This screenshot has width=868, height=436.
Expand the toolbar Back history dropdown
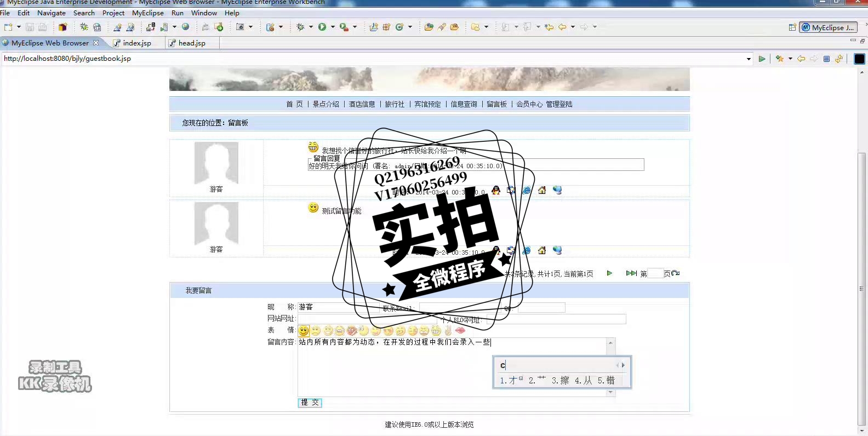coord(573,27)
